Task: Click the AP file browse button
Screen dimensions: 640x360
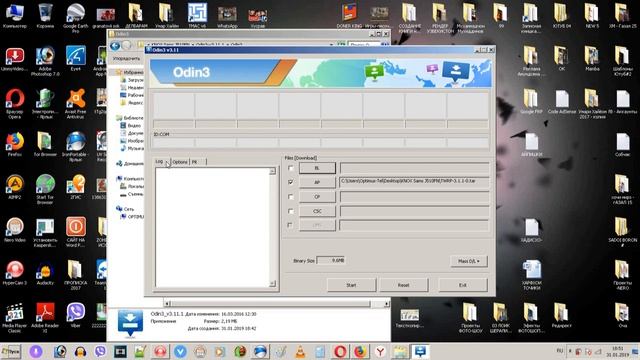Action: click(317, 182)
